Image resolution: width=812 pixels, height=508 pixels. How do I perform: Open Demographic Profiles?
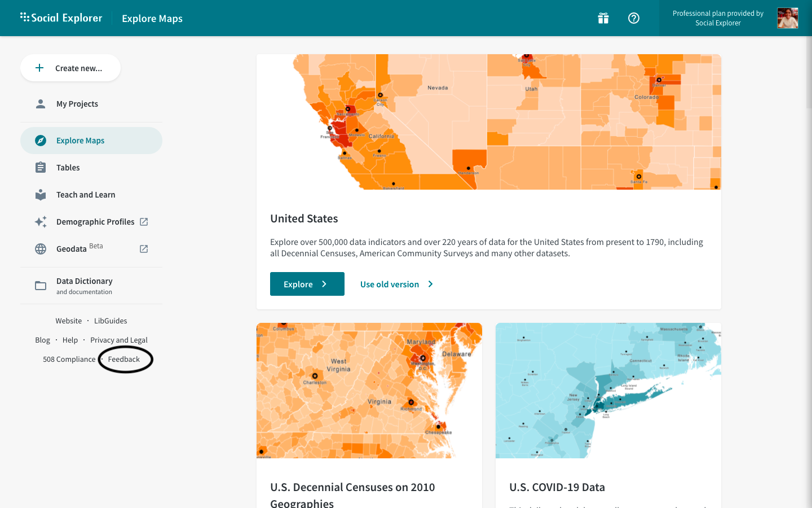point(91,222)
